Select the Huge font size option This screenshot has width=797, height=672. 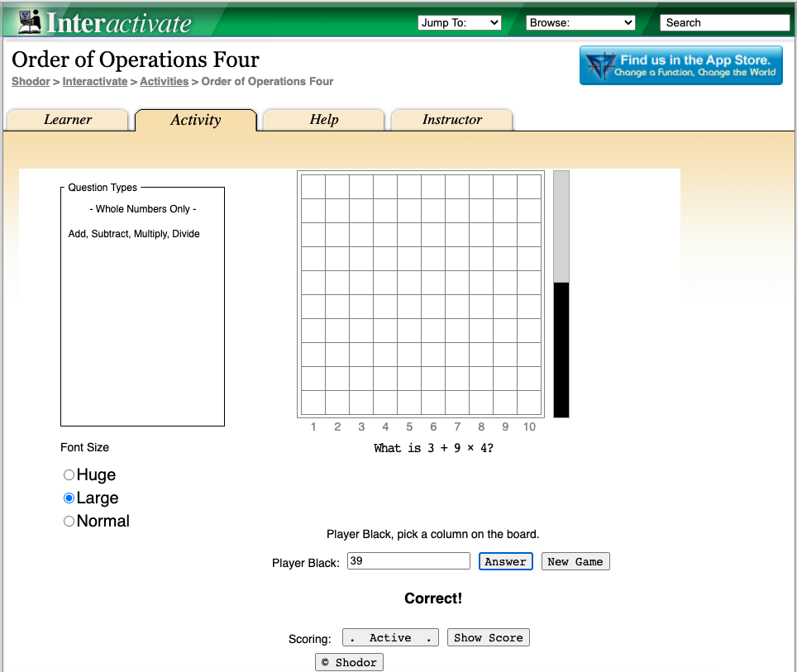[69, 475]
